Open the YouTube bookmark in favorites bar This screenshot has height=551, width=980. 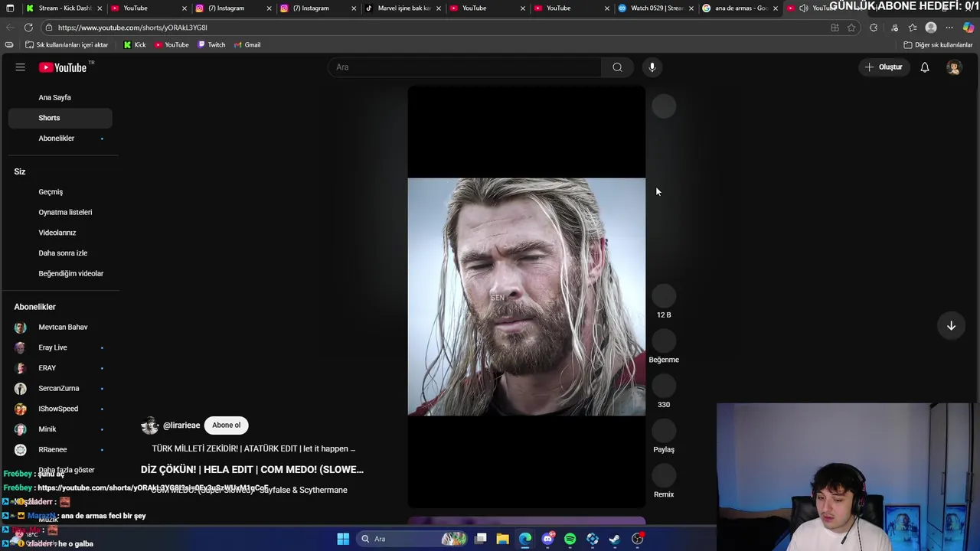(x=171, y=45)
